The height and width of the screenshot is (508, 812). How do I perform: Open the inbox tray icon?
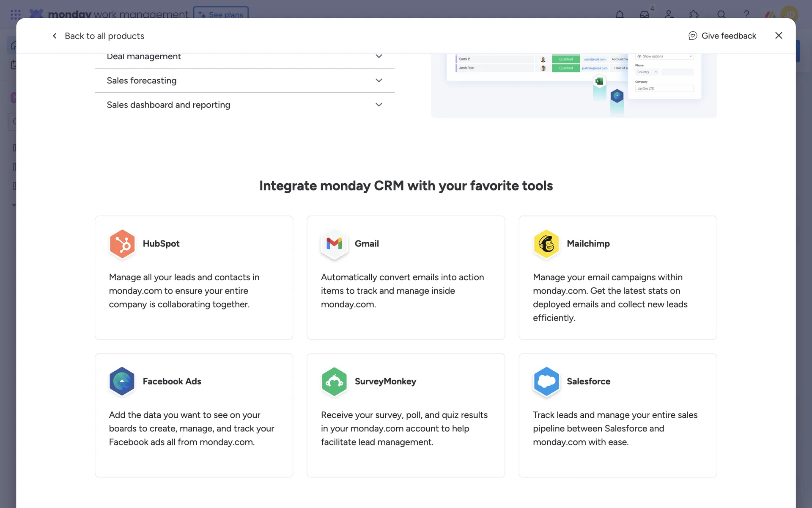click(x=644, y=14)
